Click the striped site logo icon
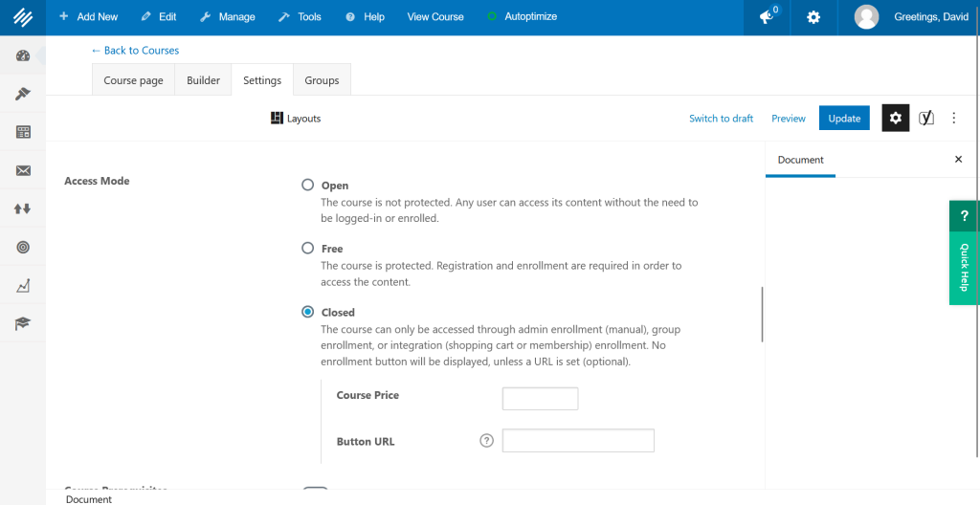The width and height of the screenshot is (980, 505). pos(23,17)
